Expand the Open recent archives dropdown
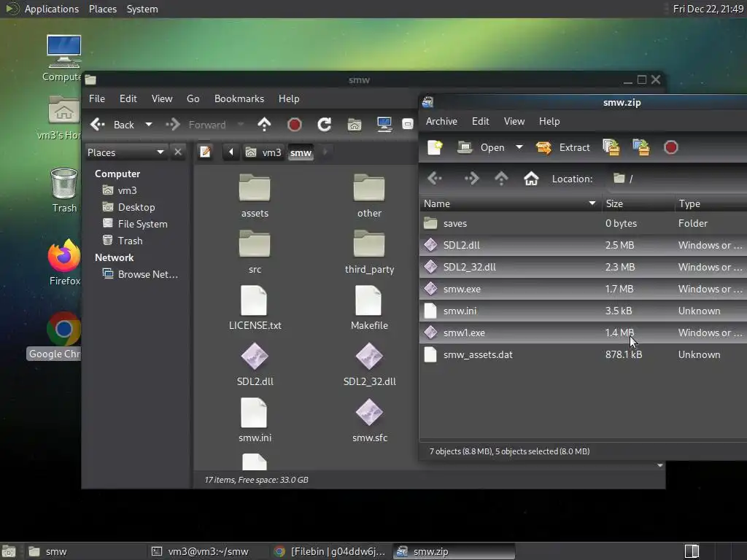Screen dimensions: 747x560 pyautogui.click(x=519, y=147)
